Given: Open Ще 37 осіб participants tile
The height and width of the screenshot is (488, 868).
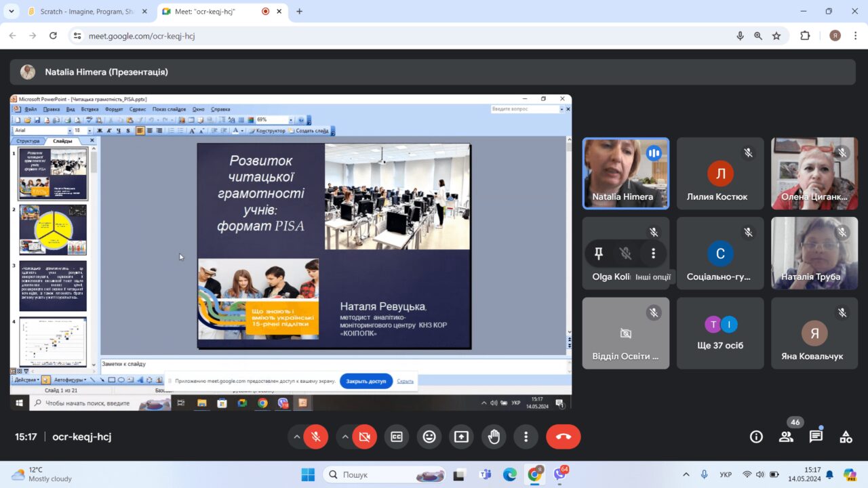Looking at the screenshot, I should point(720,333).
